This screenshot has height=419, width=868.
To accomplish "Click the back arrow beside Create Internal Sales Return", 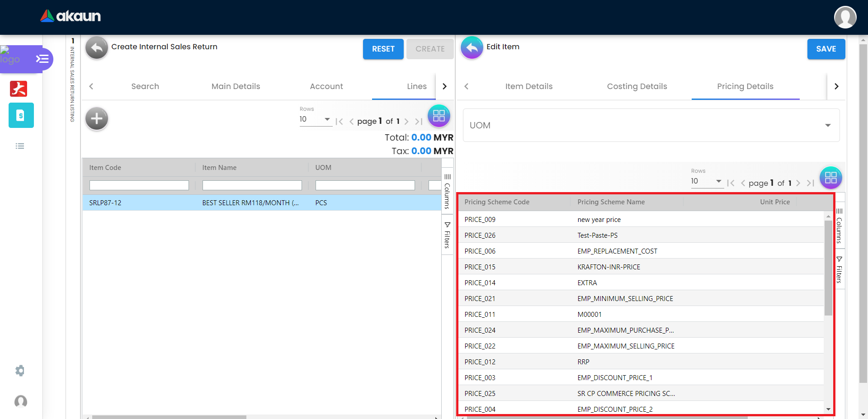I will 97,48.
